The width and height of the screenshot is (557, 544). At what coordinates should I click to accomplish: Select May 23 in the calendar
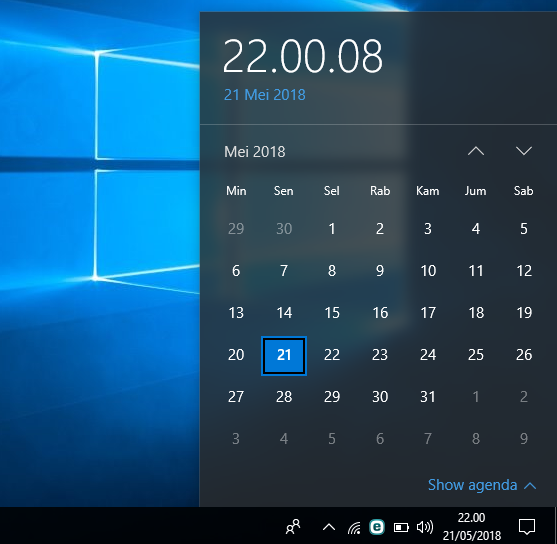(x=380, y=355)
